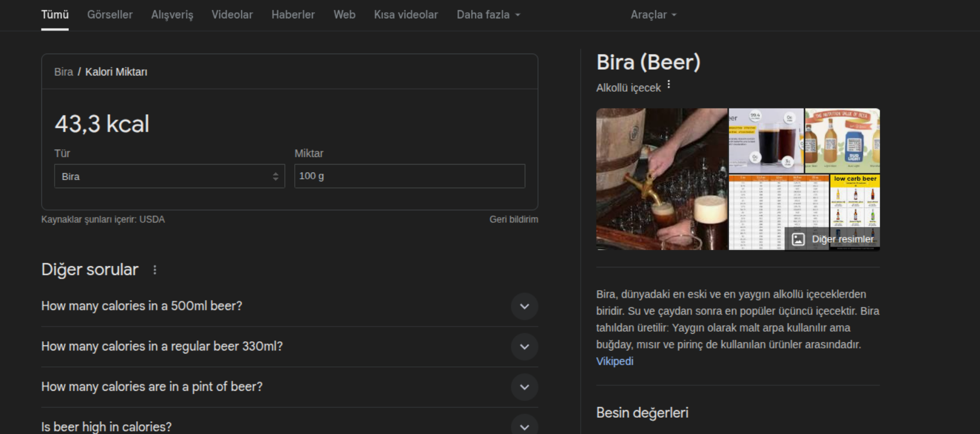The image size is (980, 434).
Task: Open the three-dot menu next to Alkollü içecek
Action: click(668, 85)
